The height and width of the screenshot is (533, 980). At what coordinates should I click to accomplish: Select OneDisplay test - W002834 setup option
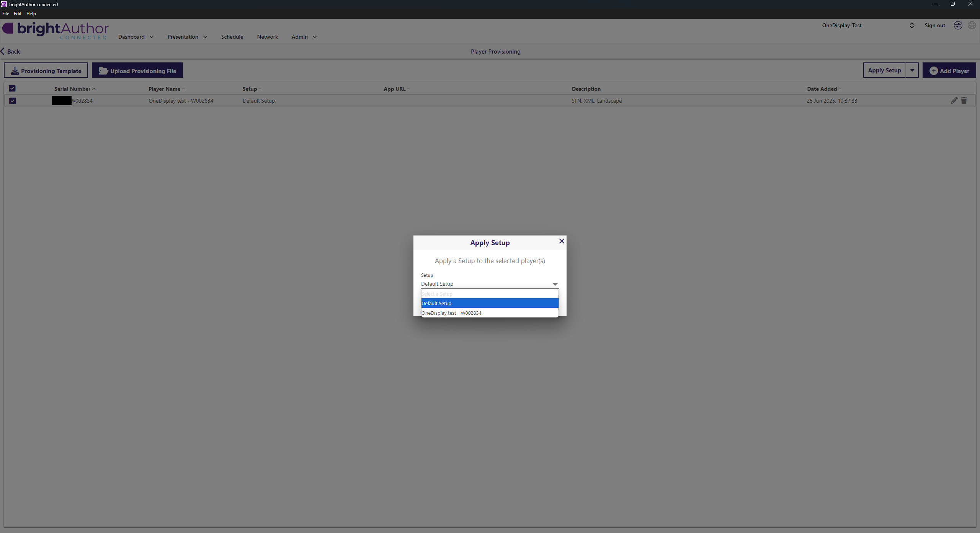coord(451,313)
